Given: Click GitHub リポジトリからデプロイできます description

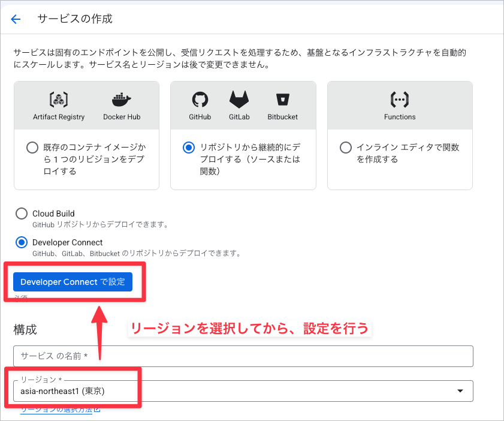Looking at the screenshot, I should 101,224.
